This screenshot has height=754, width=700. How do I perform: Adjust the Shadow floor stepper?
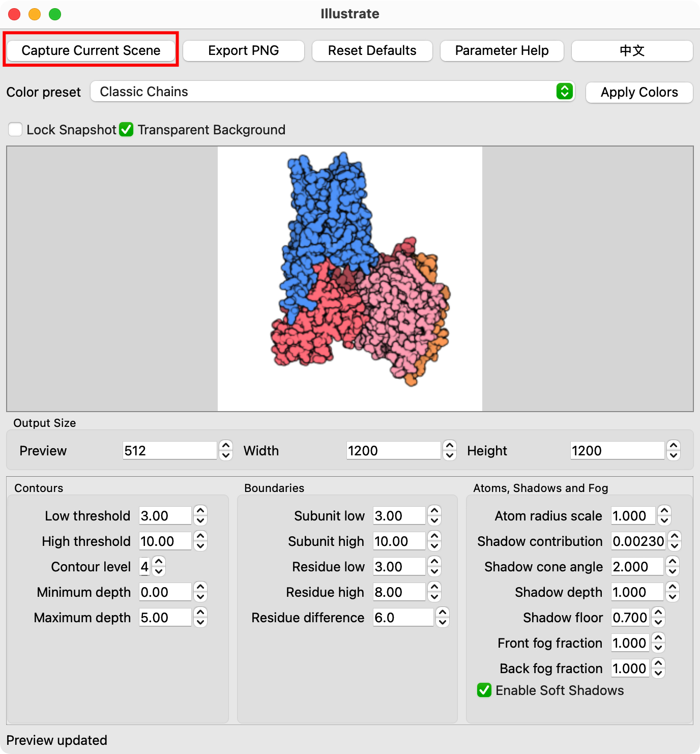658,618
